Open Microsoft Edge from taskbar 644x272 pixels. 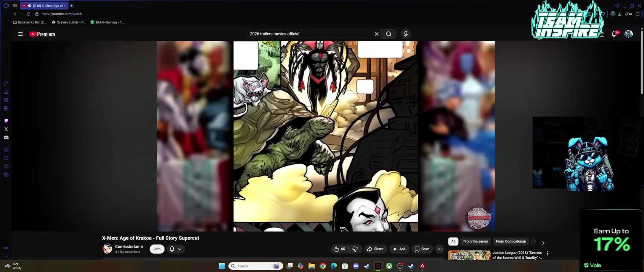(x=334, y=266)
